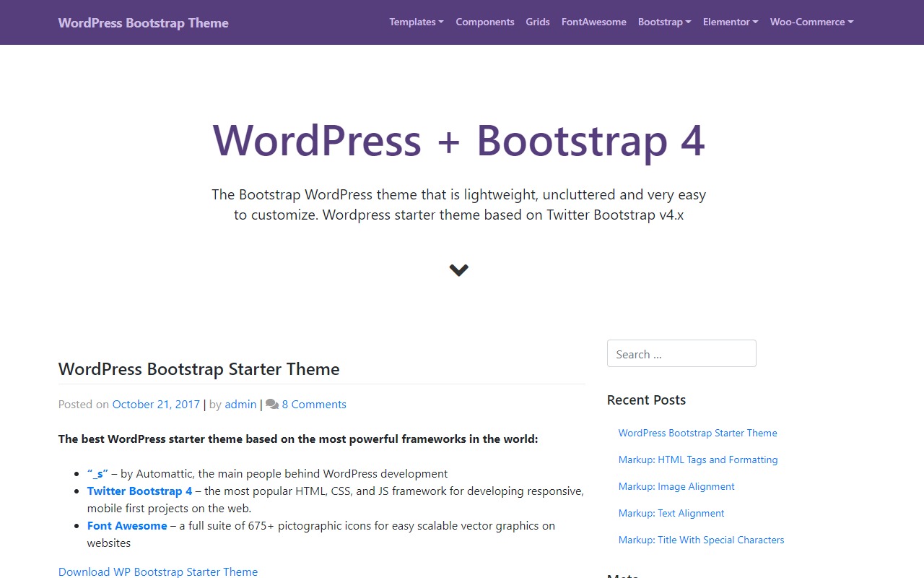
Task: Click the October 21, 2017 date link
Action: (x=156, y=405)
